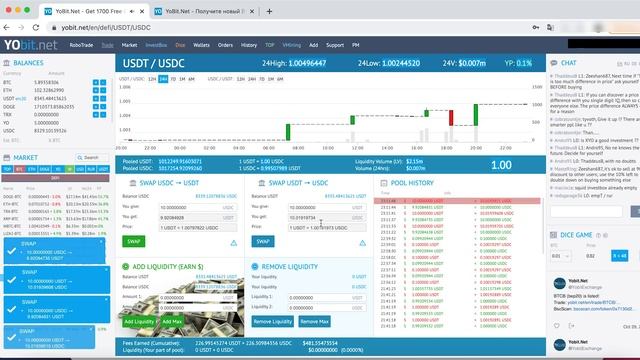Click the browser back arrow
The height and width of the screenshot is (360, 640).
[x=7, y=27]
